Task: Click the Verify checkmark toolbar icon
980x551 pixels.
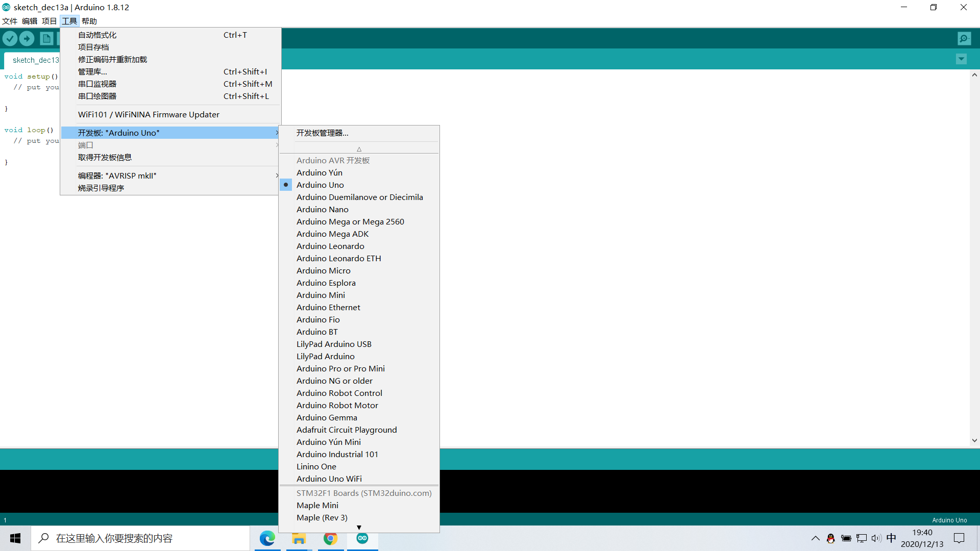Action: [10, 38]
